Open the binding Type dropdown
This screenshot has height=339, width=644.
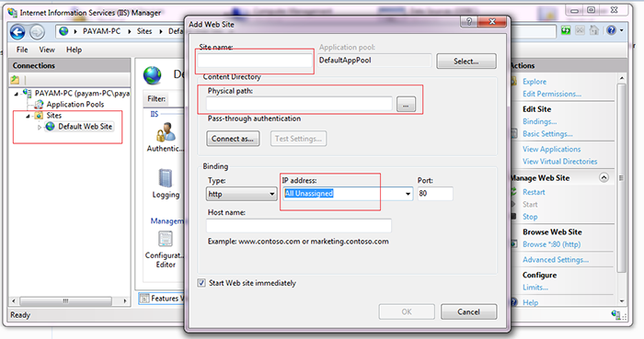pyautogui.click(x=241, y=194)
